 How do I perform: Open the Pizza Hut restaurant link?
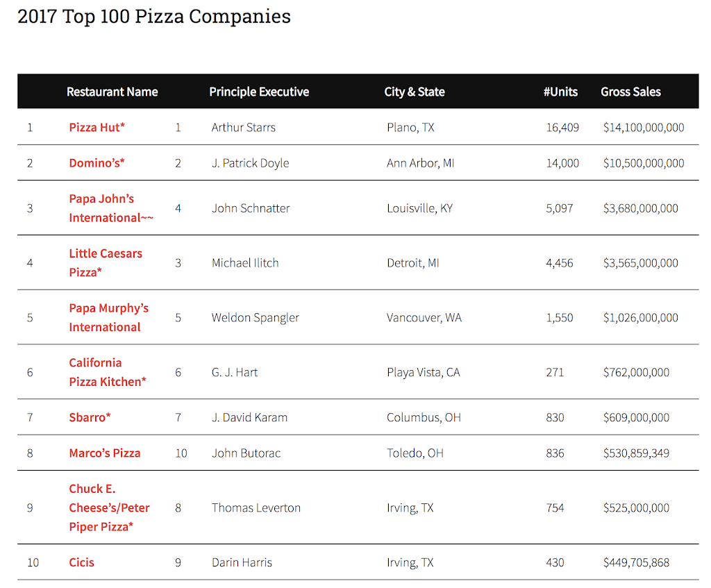coord(97,127)
